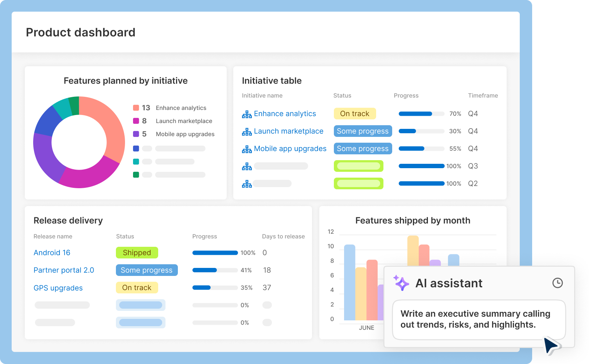Open the Android 16 release link
The width and height of the screenshot is (589, 364).
pos(52,253)
